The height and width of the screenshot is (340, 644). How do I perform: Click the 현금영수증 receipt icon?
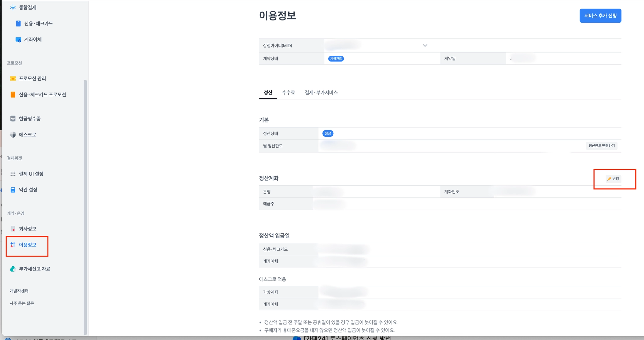[x=13, y=119]
